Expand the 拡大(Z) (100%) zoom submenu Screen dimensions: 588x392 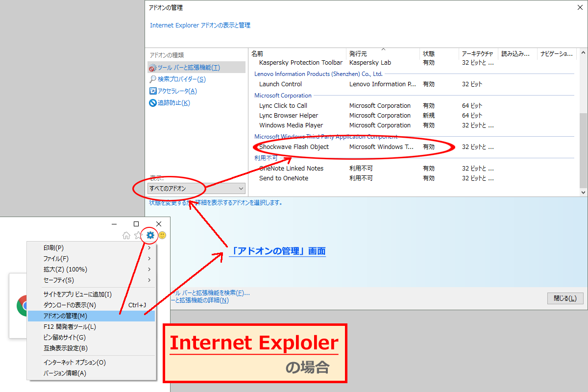point(91,269)
